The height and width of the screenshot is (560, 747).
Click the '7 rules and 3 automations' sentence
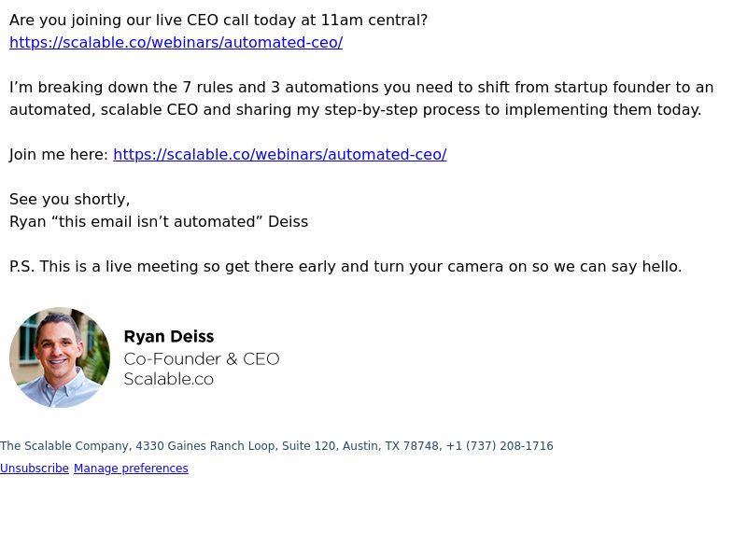tap(361, 87)
